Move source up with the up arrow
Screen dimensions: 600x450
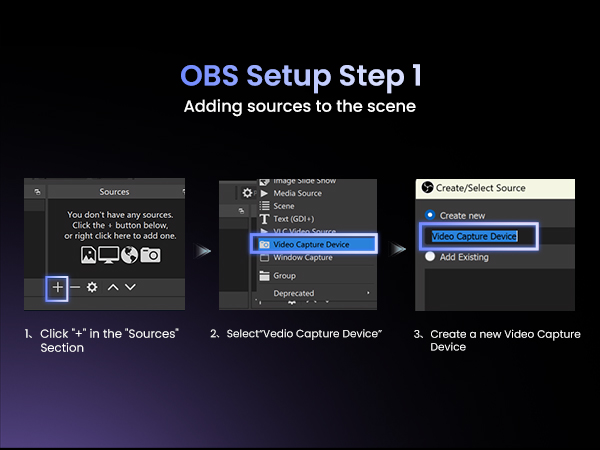pos(112,287)
